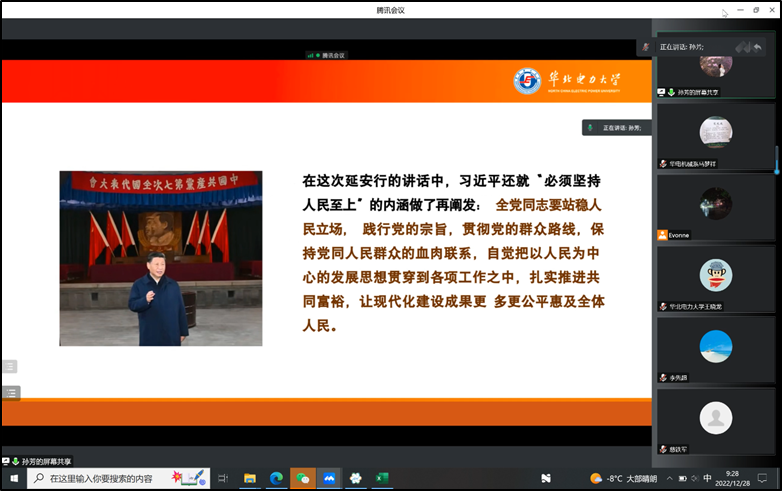
Task: Select the participant tile with beach avatar
Action: point(716,350)
